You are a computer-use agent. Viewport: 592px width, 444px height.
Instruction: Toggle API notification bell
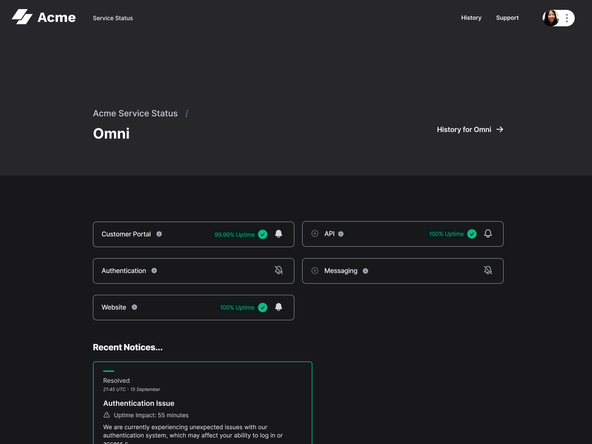coord(488,234)
